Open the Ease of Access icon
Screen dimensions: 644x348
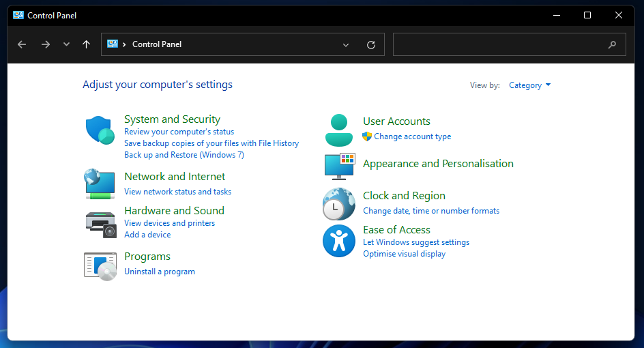tap(339, 241)
